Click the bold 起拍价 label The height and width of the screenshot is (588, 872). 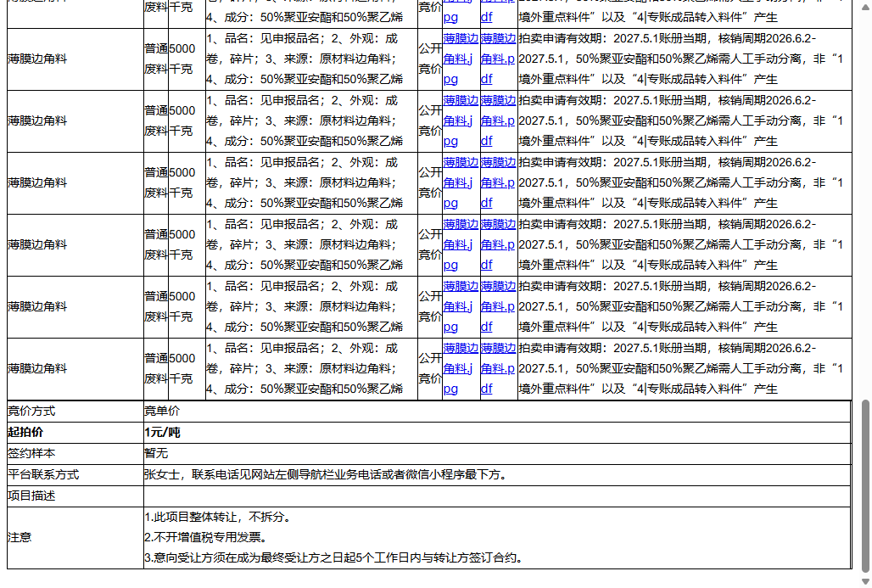[25, 432]
